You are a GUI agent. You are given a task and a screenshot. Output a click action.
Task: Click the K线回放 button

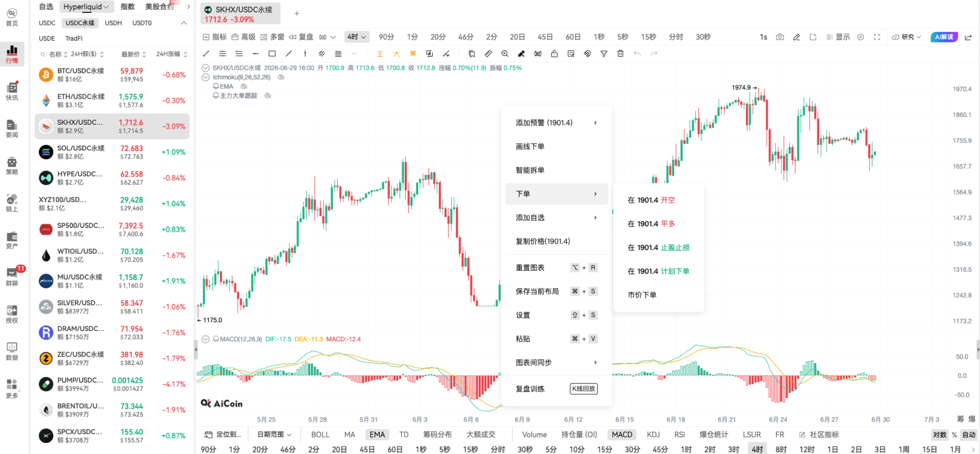[584, 389]
